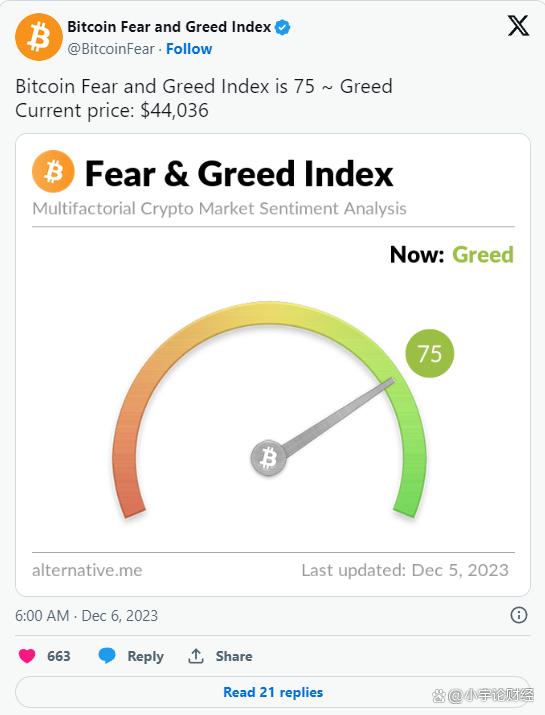Like the tweet via the heart icon
The image size is (545, 715).
point(27,656)
